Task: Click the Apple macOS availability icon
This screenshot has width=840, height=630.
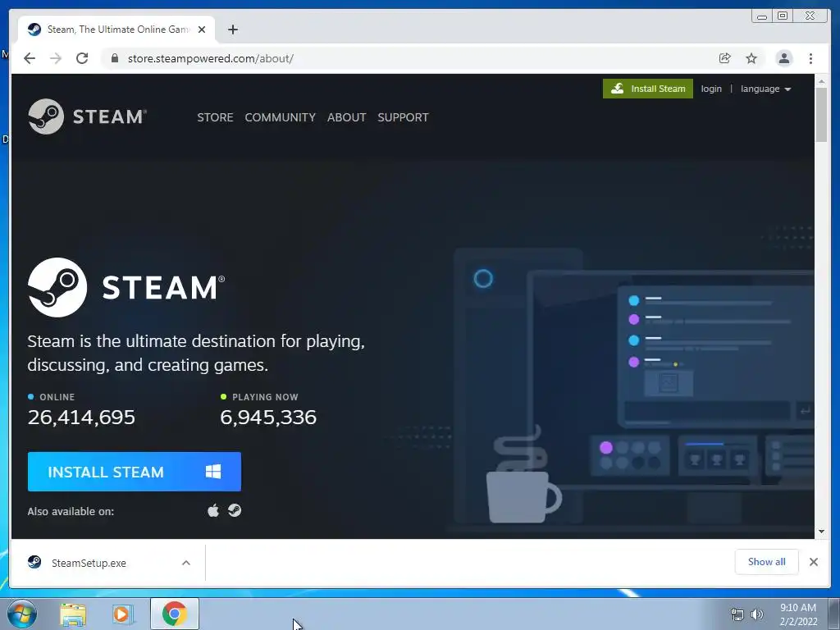Action: point(213,510)
